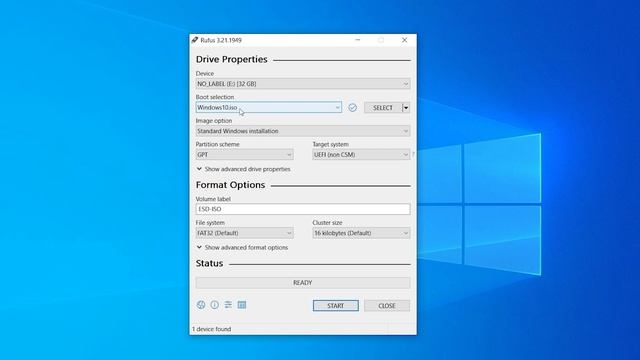Click the CLOSE button
Viewport: 640px width, 360px height.
387,306
